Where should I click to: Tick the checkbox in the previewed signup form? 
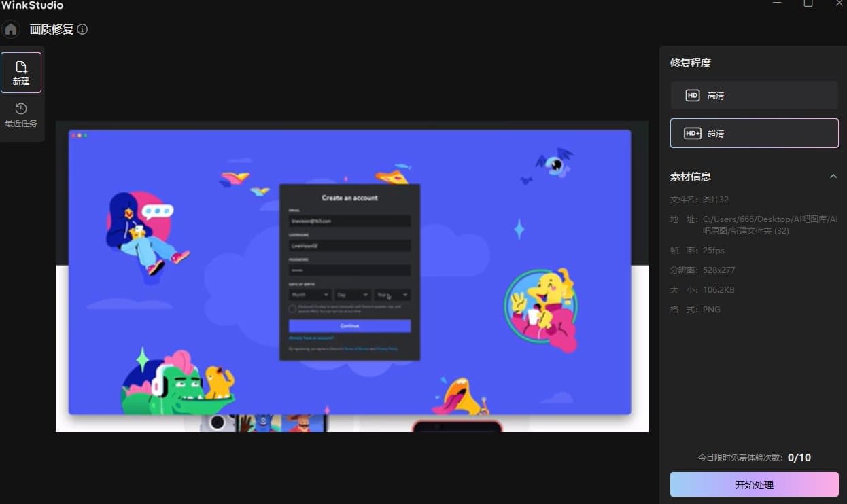point(292,309)
